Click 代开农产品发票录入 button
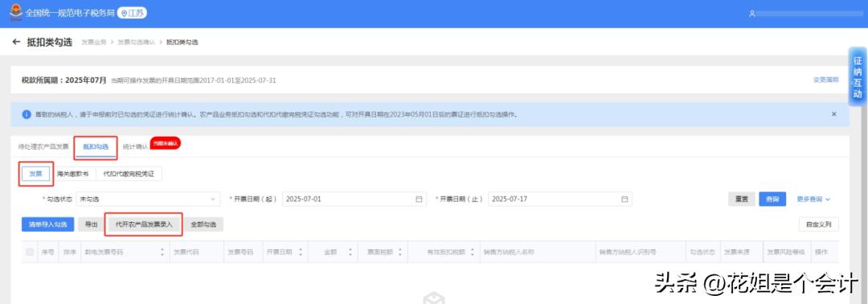 [144, 224]
